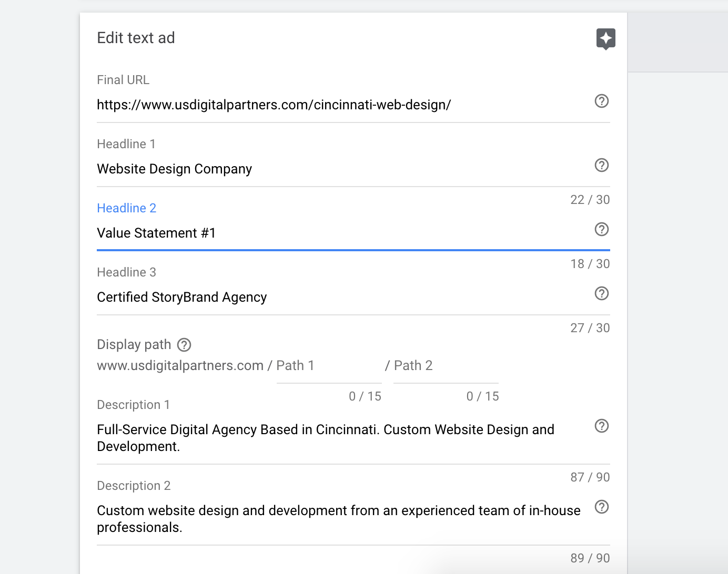Click the '87 / 90' character counter
Screen dimensions: 728x574
click(x=590, y=477)
